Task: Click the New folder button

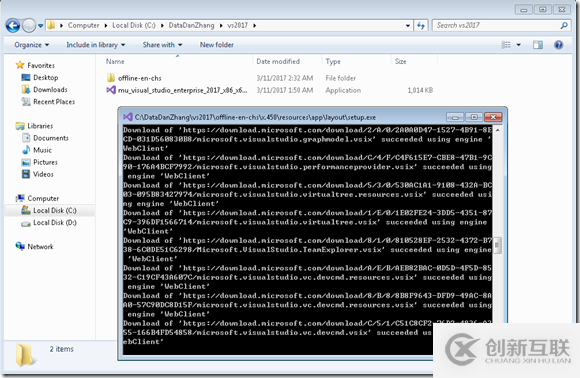Action: tap(217, 45)
